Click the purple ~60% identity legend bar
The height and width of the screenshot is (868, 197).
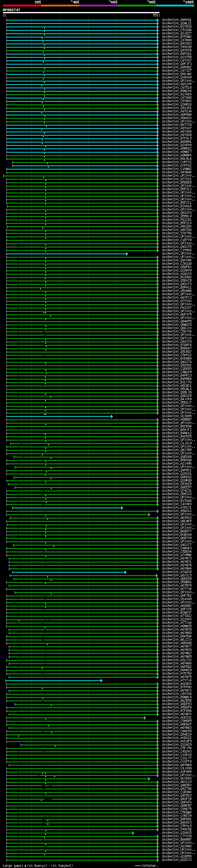pyautogui.click(x=99, y=6)
